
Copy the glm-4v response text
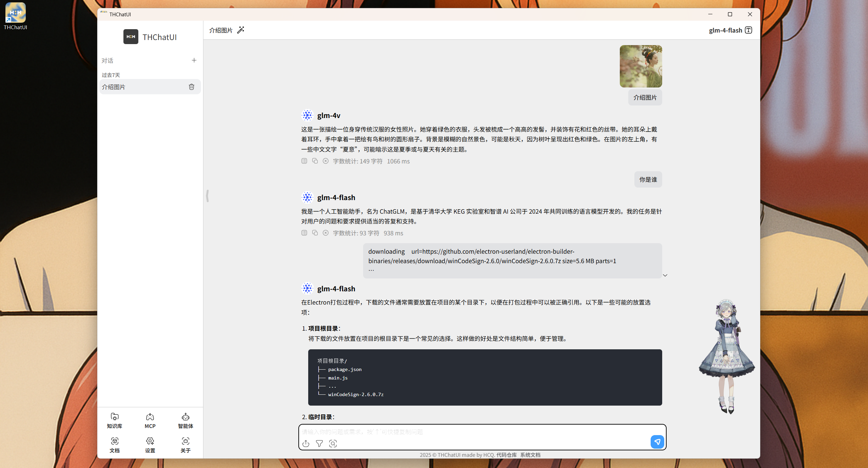pos(315,161)
